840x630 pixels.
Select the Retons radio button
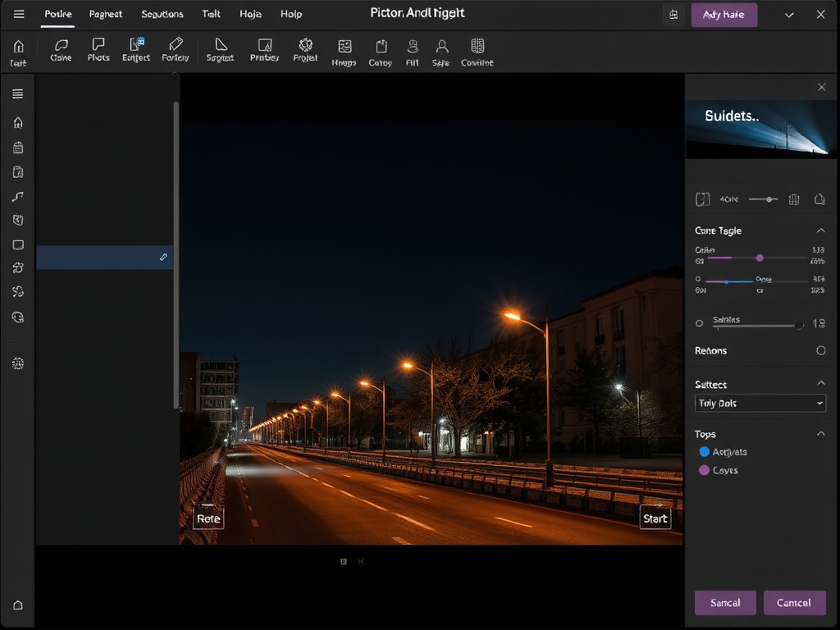823,350
